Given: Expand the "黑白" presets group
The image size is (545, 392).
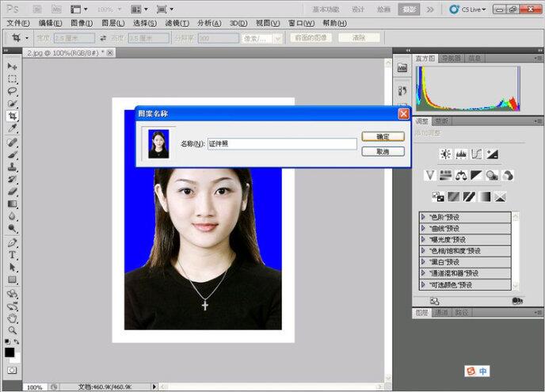Looking at the screenshot, I should [x=424, y=262].
